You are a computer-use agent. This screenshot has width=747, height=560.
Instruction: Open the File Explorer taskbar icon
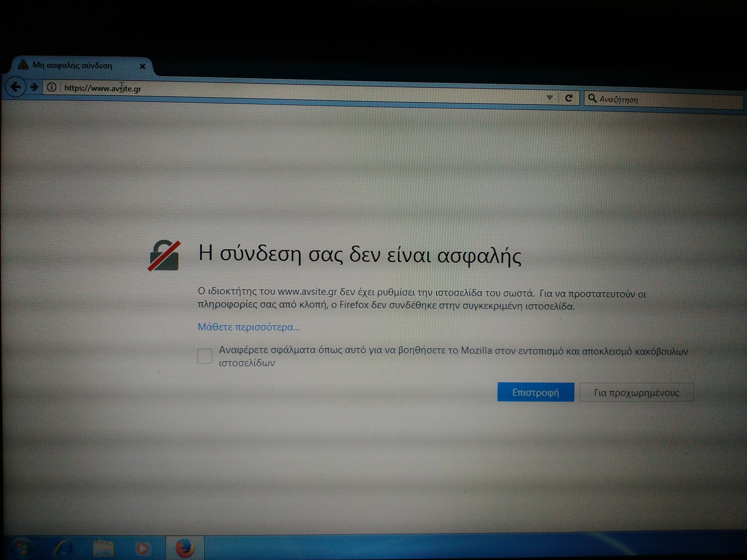click(103, 549)
